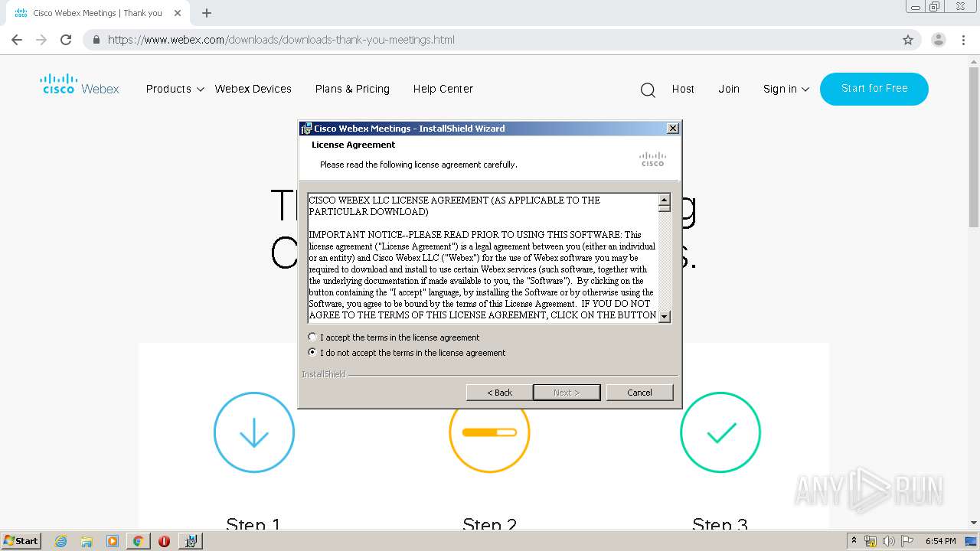Click the Start for Free button
This screenshot has width=980, height=551.
click(874, 89)
